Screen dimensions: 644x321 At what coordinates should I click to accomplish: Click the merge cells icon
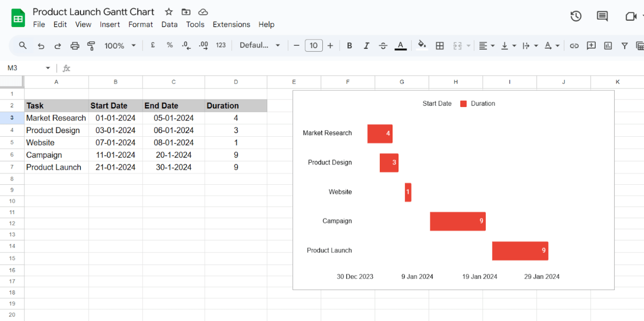457,46
